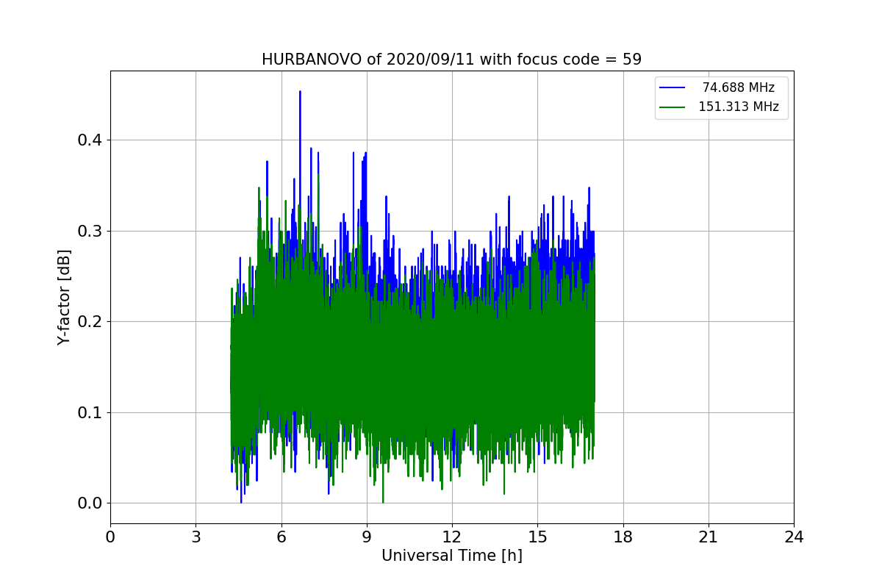
Task: Click y-axis tick label 0.0
Action: click(90, 503)
